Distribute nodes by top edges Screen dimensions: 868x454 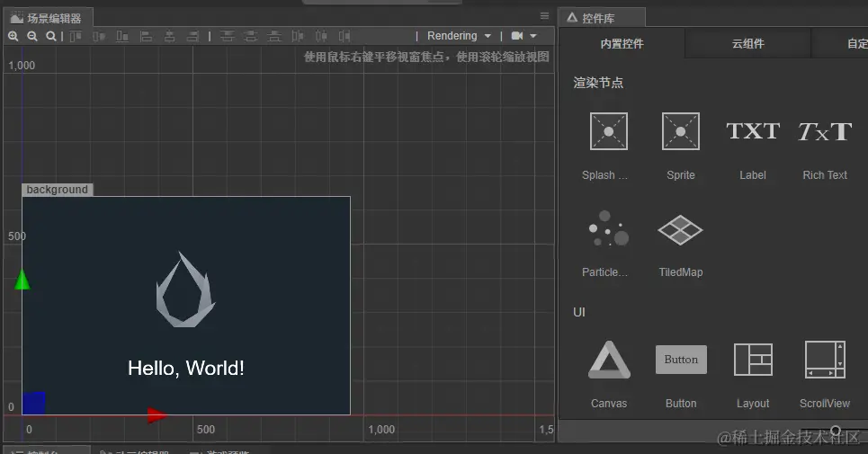pyautogui.click(x=227, y=37)
